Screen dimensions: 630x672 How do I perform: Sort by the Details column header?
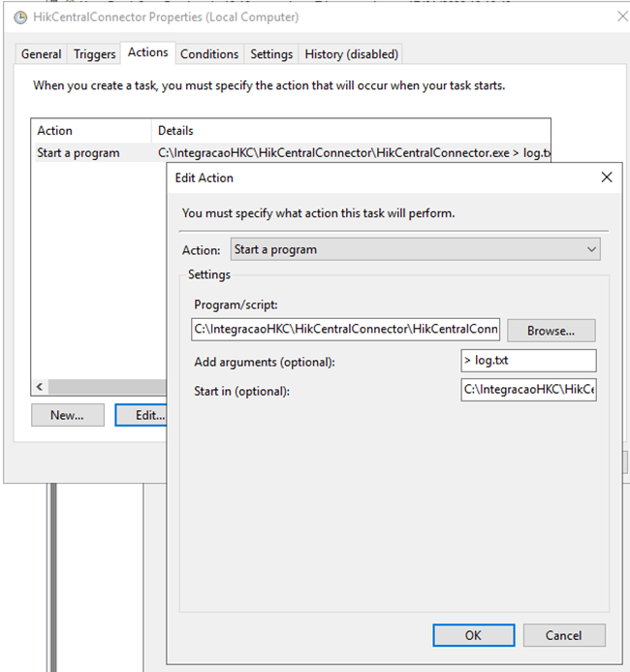coord(175,130)
